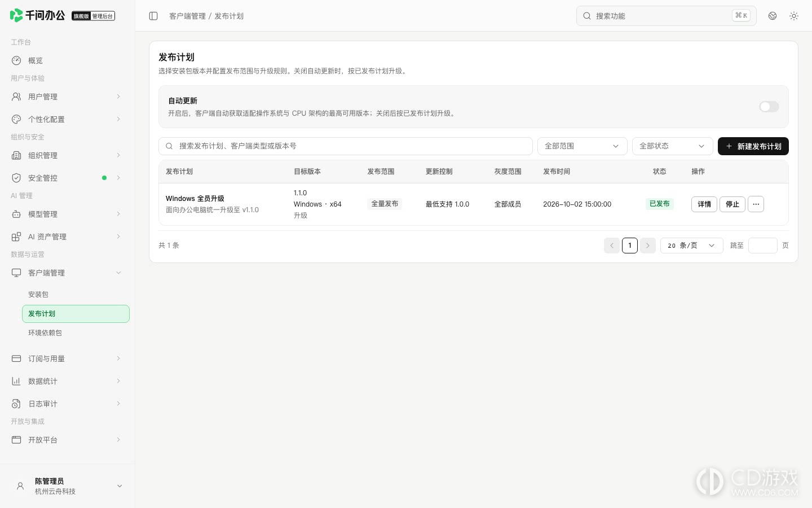Focus the 搜索发布计划 search field
Image resolution: width=812 pixels, height=508 pixels.
pos(346,146)
